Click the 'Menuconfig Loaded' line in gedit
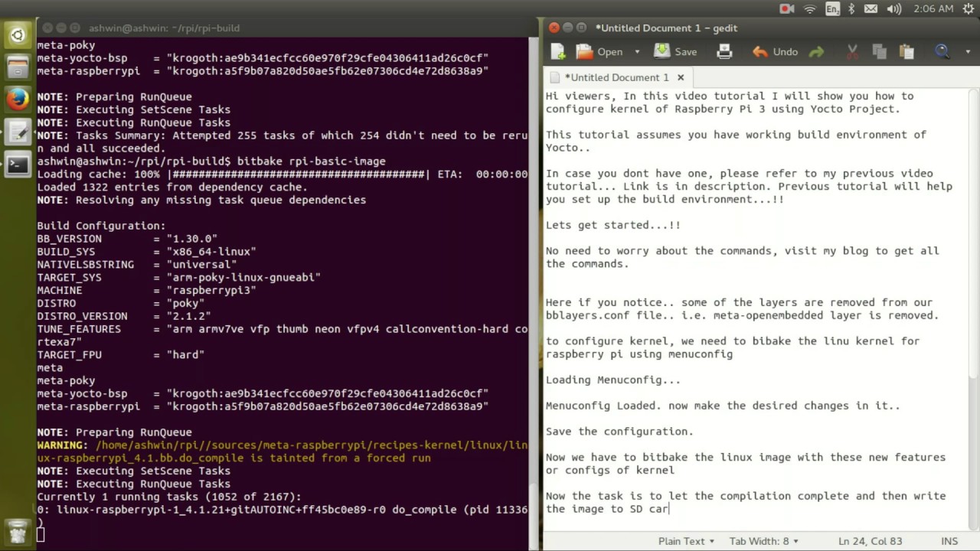980x551 pixels. click(723, 406)
